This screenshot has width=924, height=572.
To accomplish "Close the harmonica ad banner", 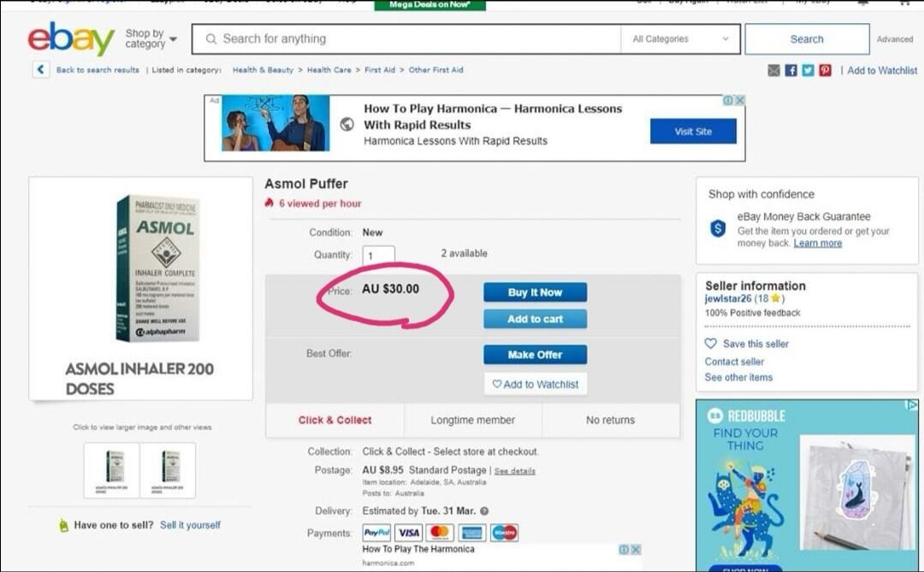I will click(x=740, y=100).
